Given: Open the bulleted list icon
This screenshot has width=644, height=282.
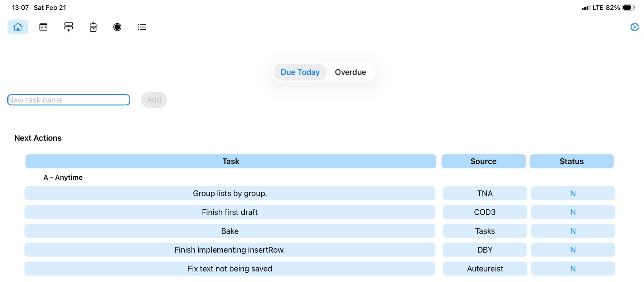Looking at the screenshot, I should 142,27.
